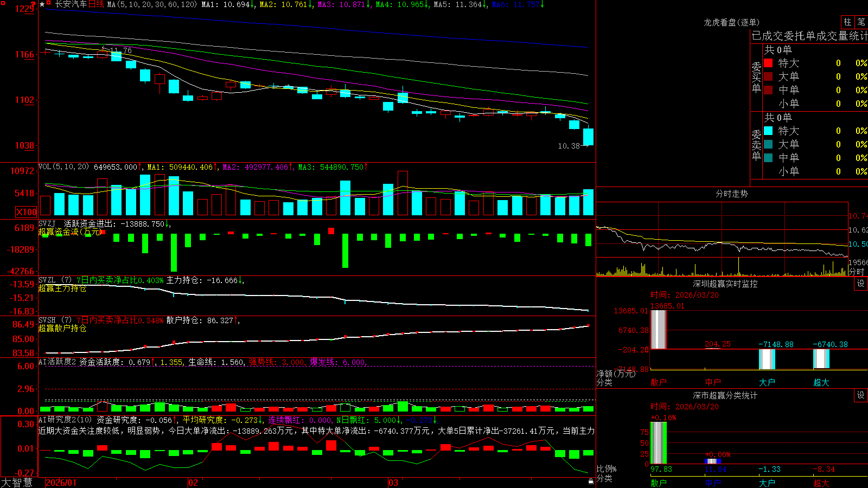Click the 97.83 散户 bar in classification stats
Screen dimensions: 868x488
pos(659,443)
